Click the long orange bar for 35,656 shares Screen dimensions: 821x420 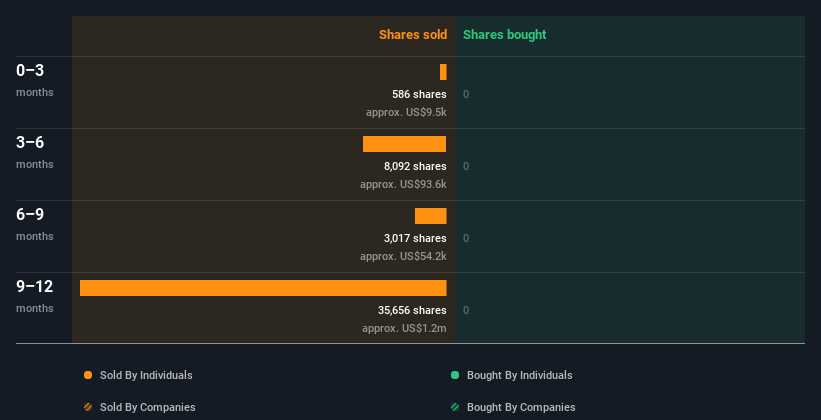pos(263,288)
